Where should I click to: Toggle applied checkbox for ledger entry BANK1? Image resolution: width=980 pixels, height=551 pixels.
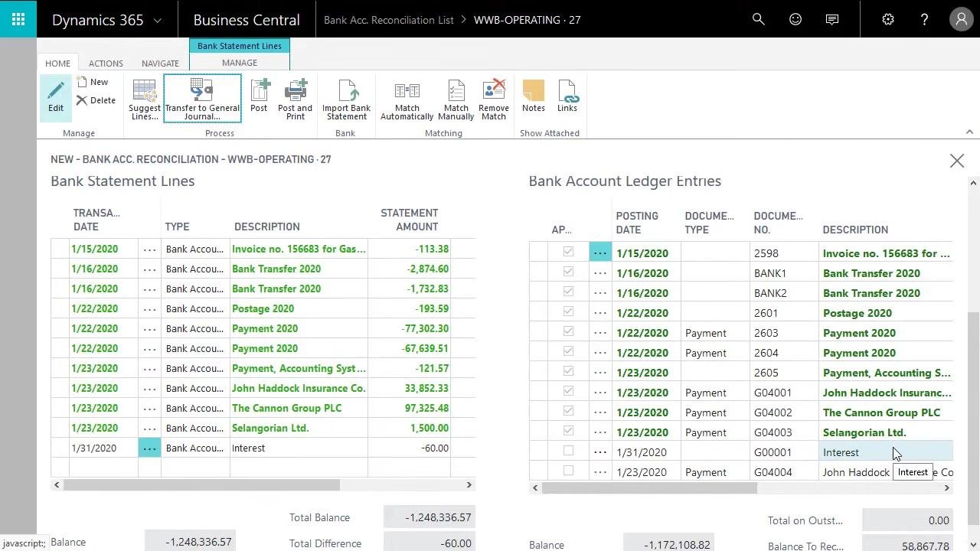tap(568, 272)
